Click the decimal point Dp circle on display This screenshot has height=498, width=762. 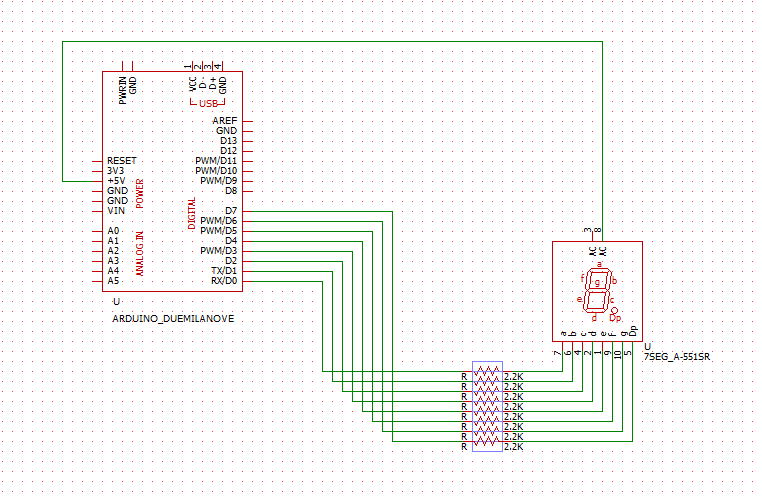point(612,310)
